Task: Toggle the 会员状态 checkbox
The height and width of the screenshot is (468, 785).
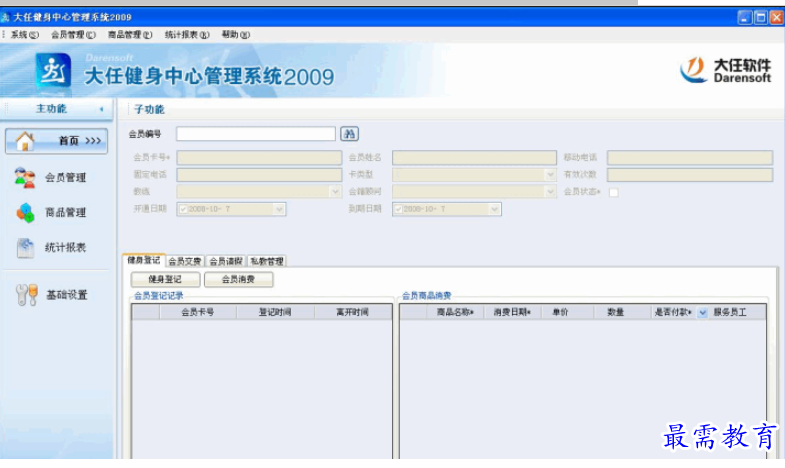Action: click(613, 192)
